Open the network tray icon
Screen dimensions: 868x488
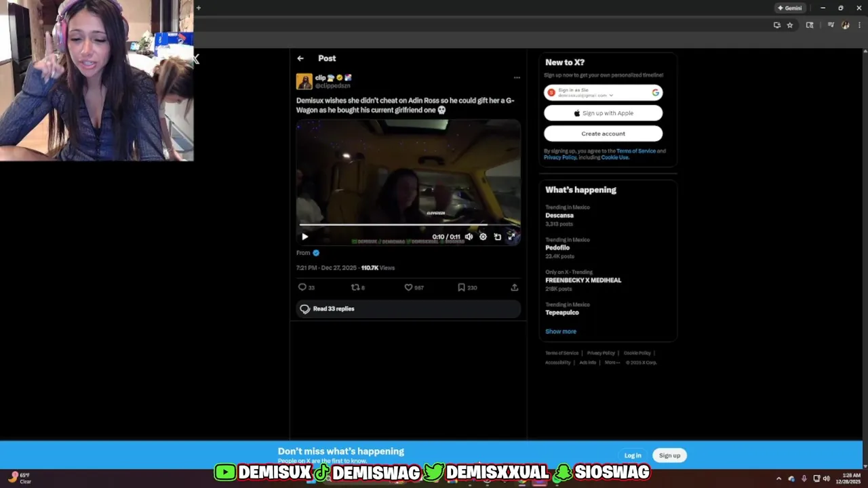tap(816, 479)
